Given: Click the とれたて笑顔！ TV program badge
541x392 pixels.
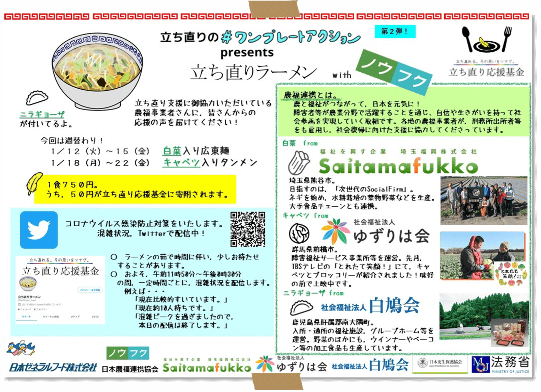Looking at the screenshot, I should 511,274.
